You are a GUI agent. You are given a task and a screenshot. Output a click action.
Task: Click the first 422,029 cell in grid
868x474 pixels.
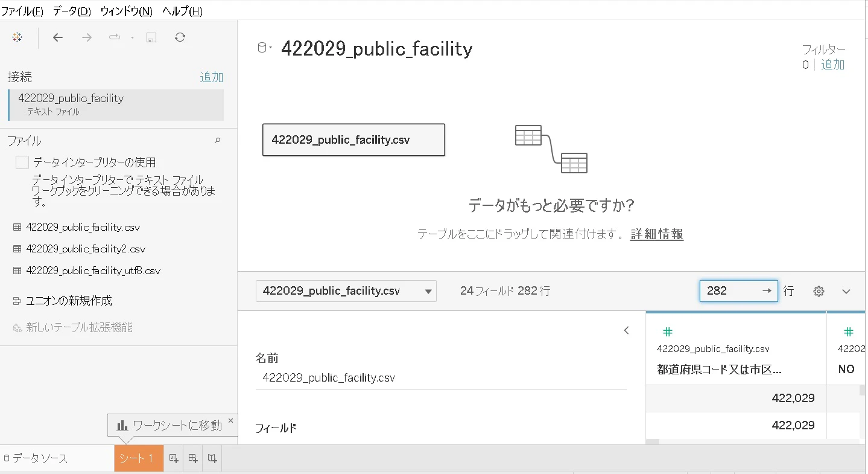pos(736,399)
